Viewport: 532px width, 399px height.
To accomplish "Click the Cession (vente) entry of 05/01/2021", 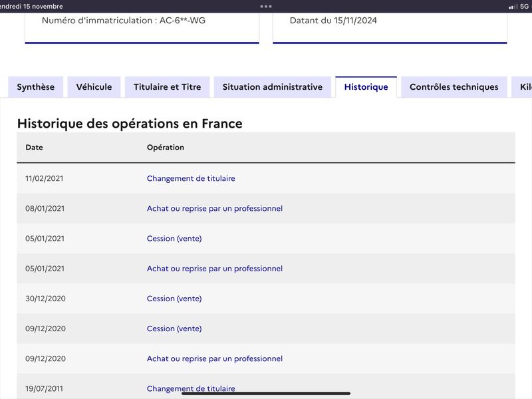I will (x=174, y=239).
